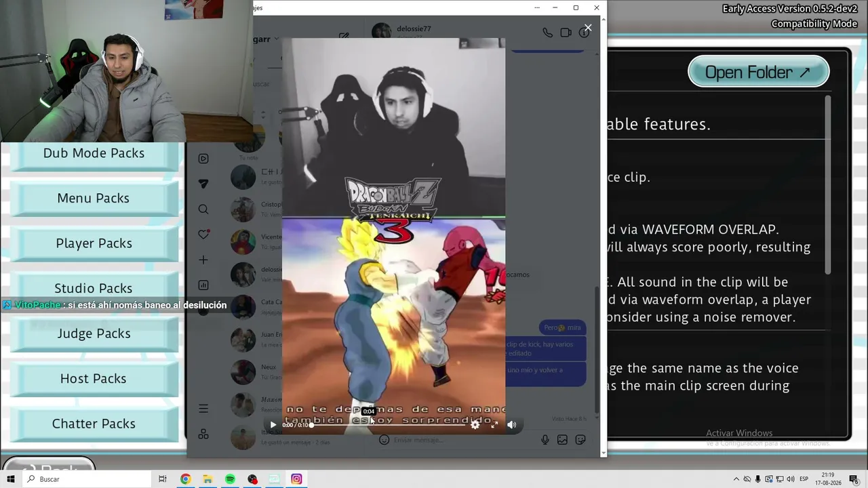This screenshot has width=868, height=488.
Task: Open Judge Packs
Action: (x=94, y=333)
